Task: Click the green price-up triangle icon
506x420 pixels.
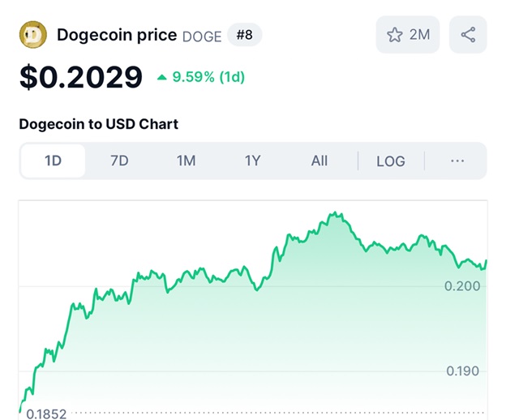Action: click(162, 78)
